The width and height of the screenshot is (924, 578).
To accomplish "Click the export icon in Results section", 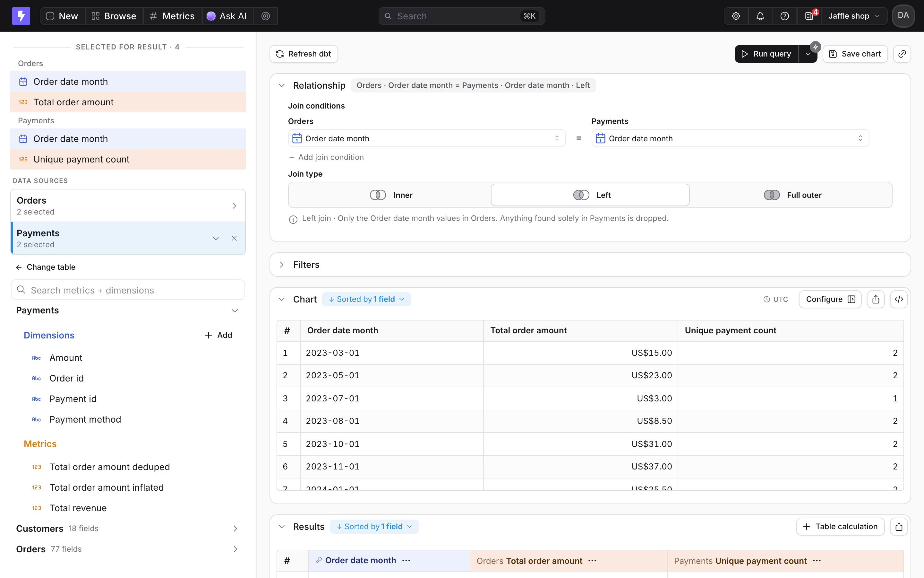I will [899, 527].
